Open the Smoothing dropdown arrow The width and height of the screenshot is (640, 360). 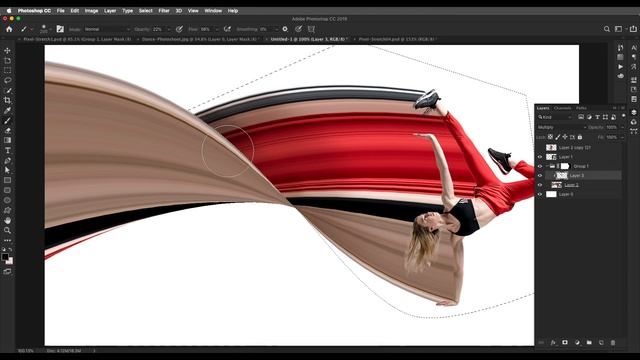[276, 29]
